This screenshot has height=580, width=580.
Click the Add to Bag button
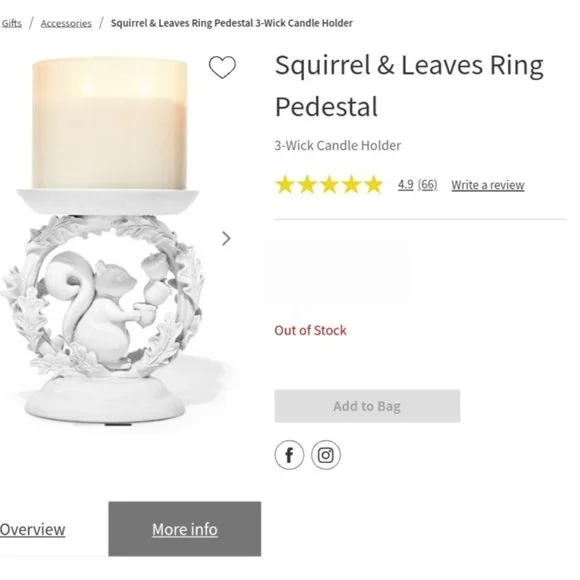(x=367, y=406)
